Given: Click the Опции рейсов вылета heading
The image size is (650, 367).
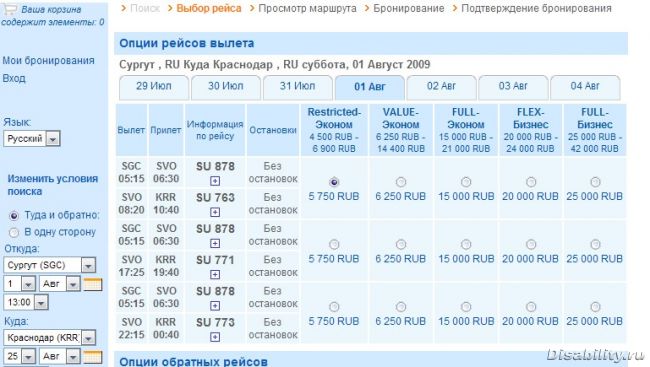Looking at the screenshot, I should tap(187, 44).
